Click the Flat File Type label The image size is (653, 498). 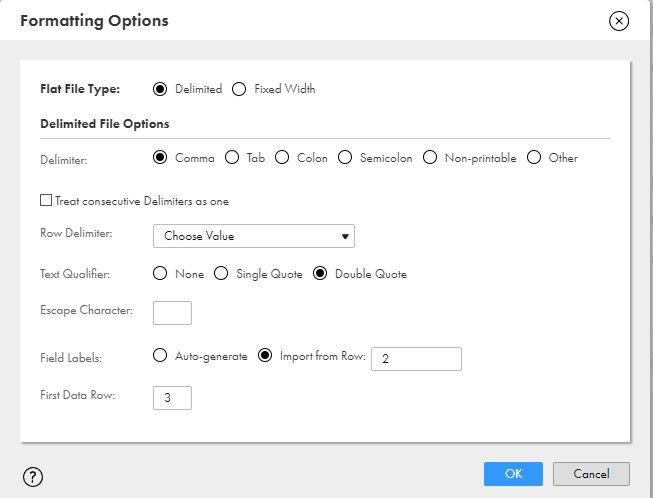coord(80,89)
